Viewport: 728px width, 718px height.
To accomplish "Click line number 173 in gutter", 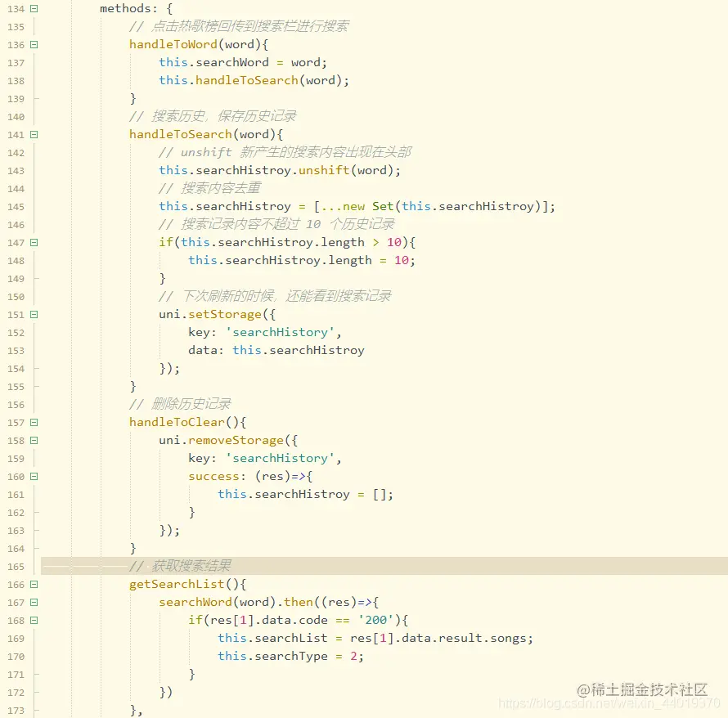I will pyautogui.click(x=16, y=711).
